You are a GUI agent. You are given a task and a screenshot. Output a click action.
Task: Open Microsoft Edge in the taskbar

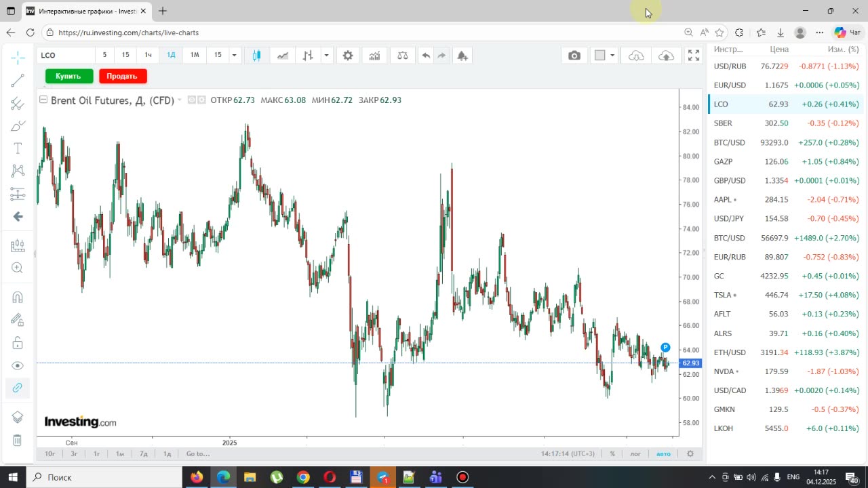(x=223, y=477)
